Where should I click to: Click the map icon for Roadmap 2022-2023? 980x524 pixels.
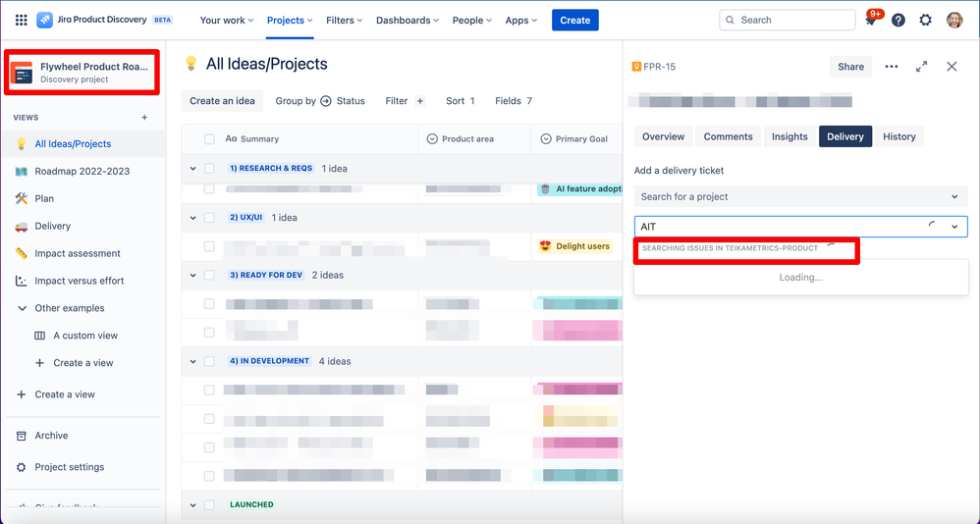pos(22,171)
